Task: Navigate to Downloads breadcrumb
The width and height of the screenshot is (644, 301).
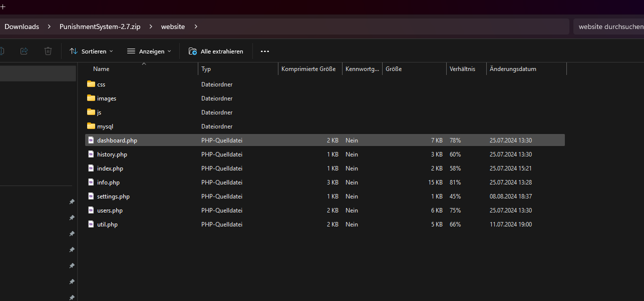Action: coord(22,26)
